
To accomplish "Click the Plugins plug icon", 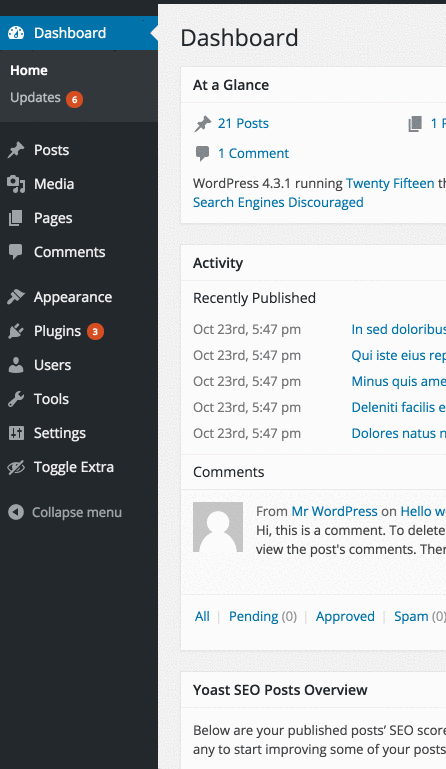I will 16,331.
